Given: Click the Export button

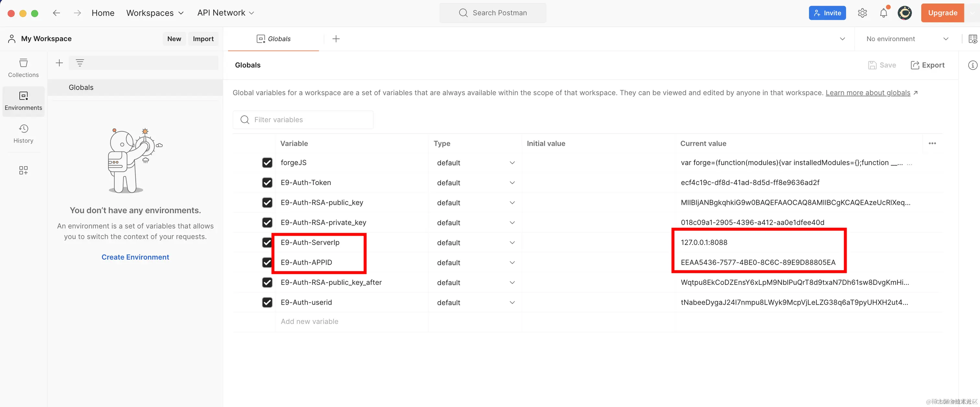Looking at the screenshot, I should tap(927, 65).
